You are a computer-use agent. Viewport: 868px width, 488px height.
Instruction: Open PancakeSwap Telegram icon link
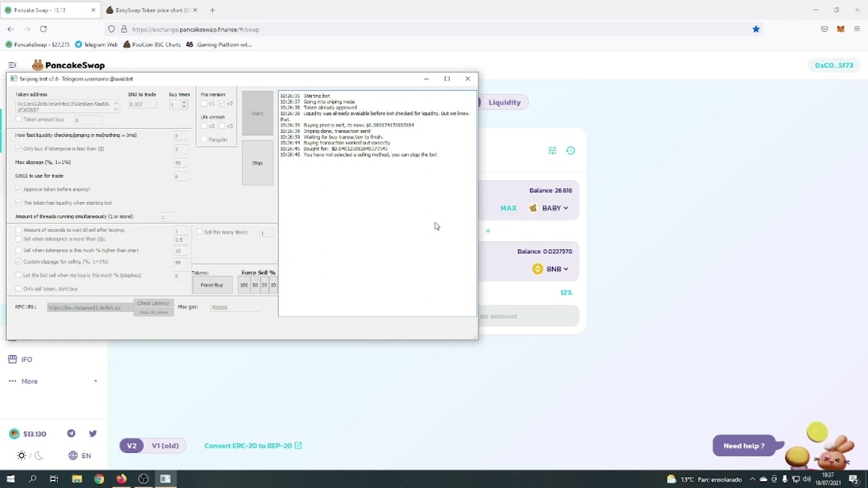point(71,434)
